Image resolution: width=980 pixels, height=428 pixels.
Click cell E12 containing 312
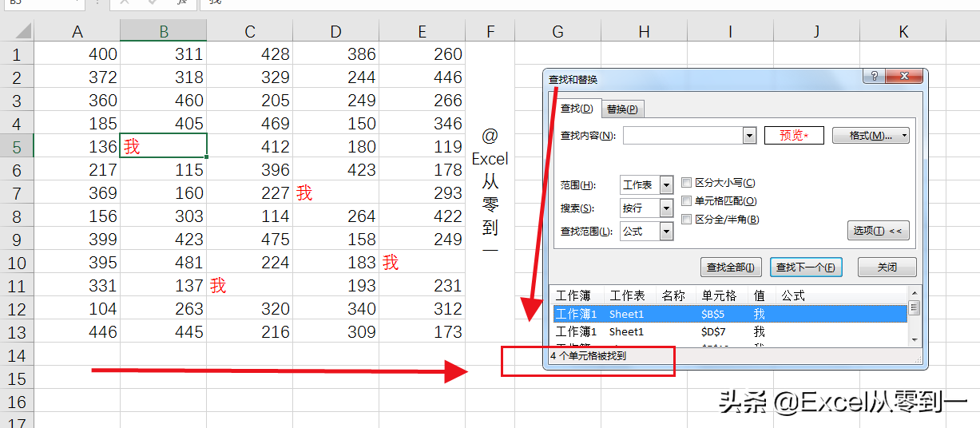[423, 309]
